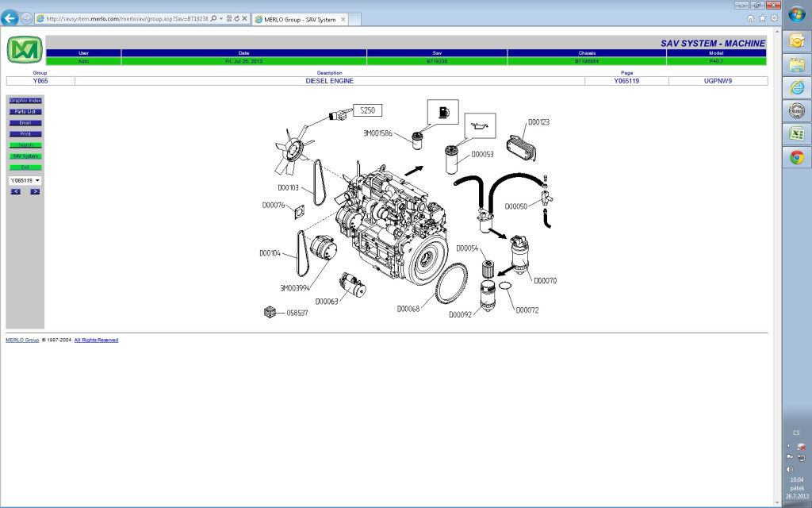
Task: Click the green Merlo logo
Action: pyautogui.click(x=25, y=50)
